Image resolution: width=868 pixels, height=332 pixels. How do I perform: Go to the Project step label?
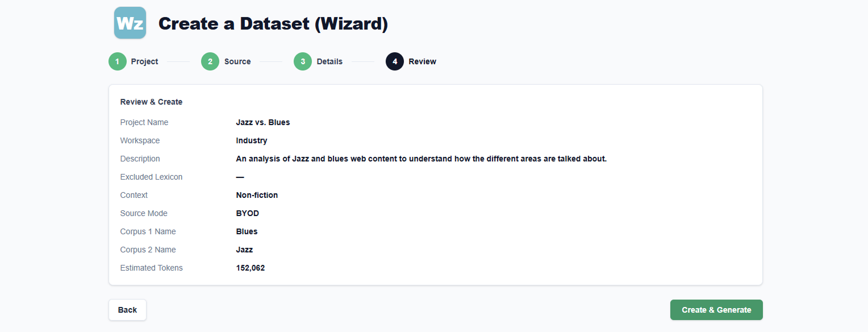pyautogui.click(x=144, y=61)
